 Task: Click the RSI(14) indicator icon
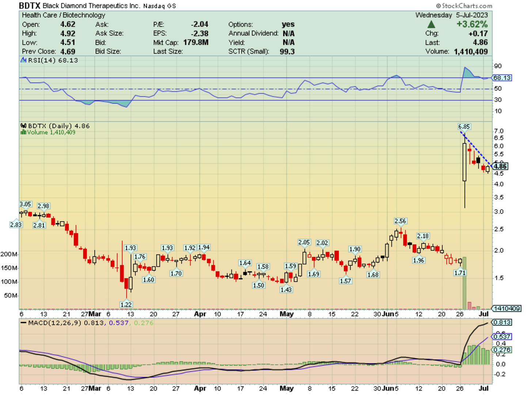point(24,60)
